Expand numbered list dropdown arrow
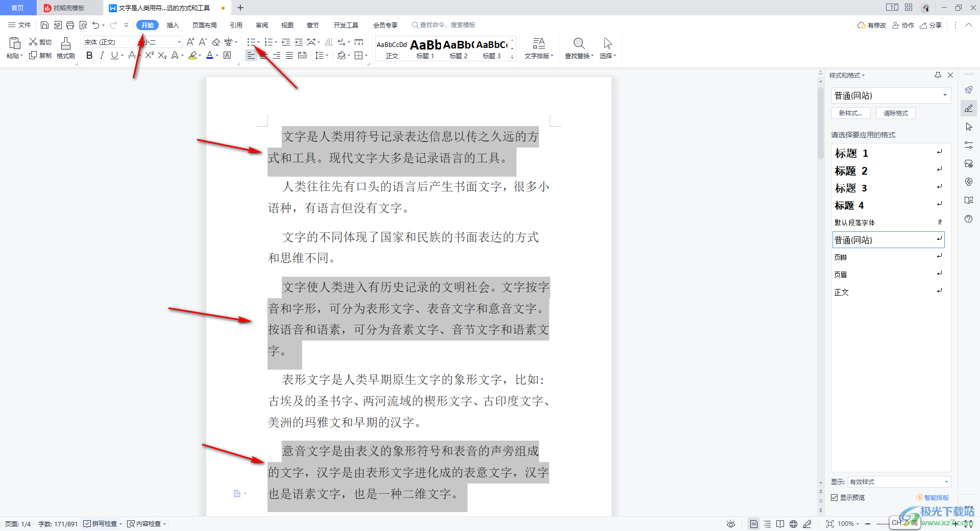The width and height of the screenshot is (980, 531). pos(276,42)
